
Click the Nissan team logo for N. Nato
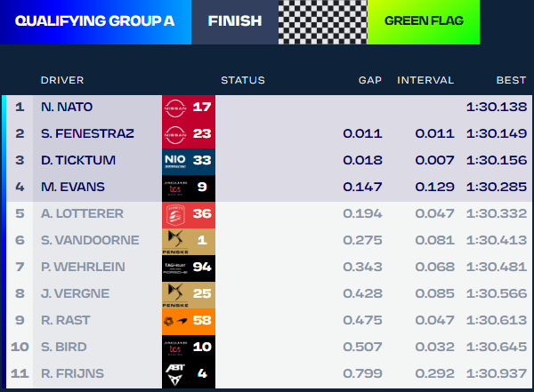click(x=176, y=108)
